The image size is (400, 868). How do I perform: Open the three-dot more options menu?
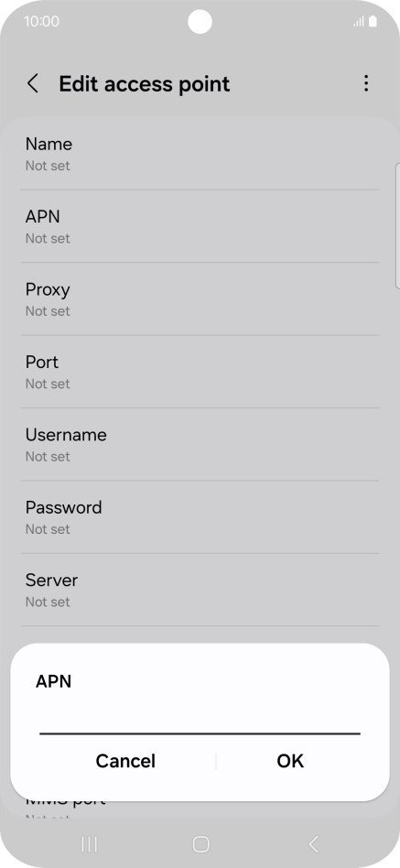pos(366,83)
